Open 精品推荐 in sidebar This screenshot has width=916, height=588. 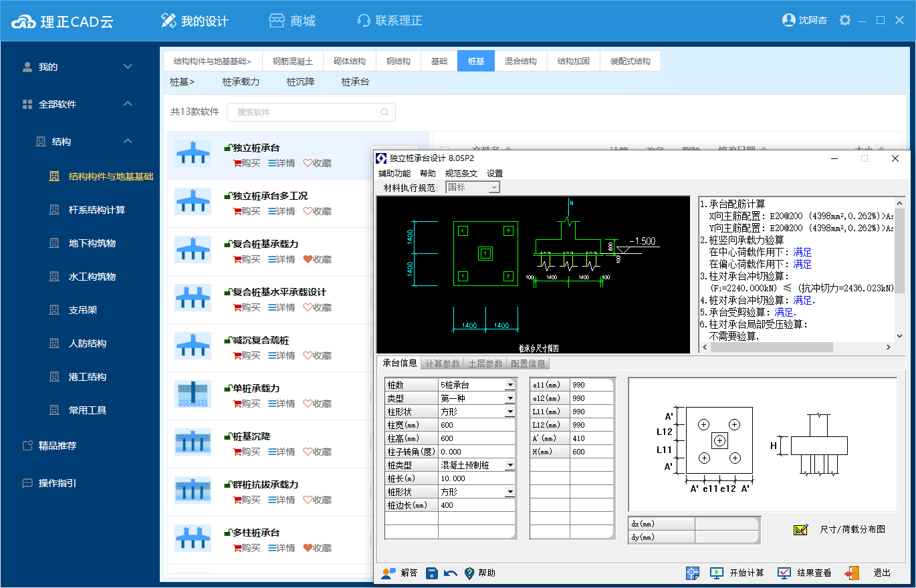[58, 446]
